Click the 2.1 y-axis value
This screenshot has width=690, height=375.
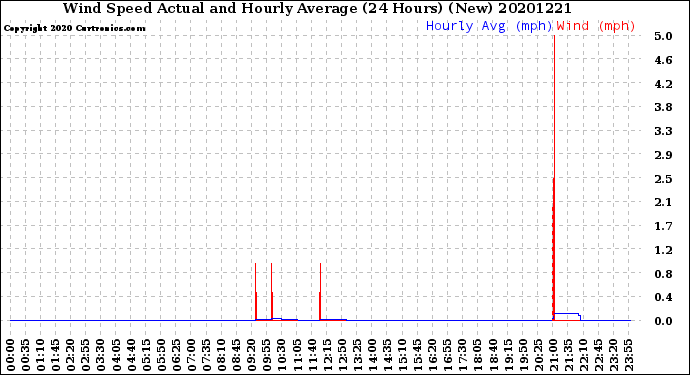pyautogui.click(x=663, y=202)
